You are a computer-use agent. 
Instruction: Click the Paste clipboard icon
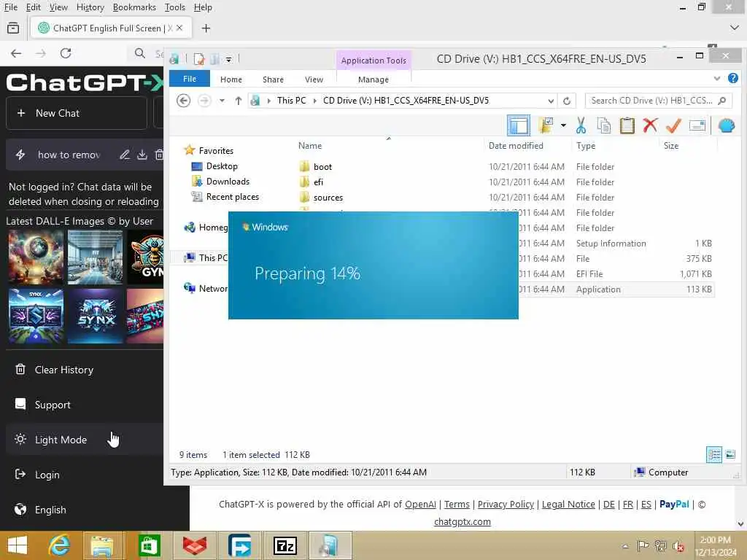pyautogui.click(x=627, y=125)
